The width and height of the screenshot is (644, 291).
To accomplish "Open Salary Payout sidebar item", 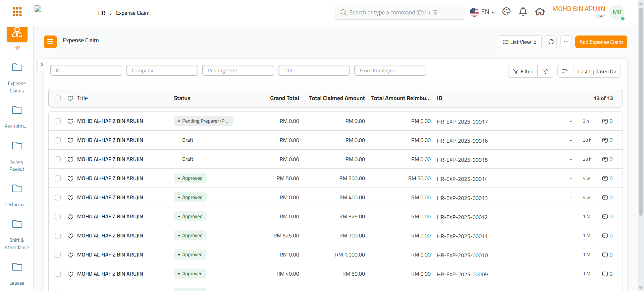I will [x=17, y=156].
